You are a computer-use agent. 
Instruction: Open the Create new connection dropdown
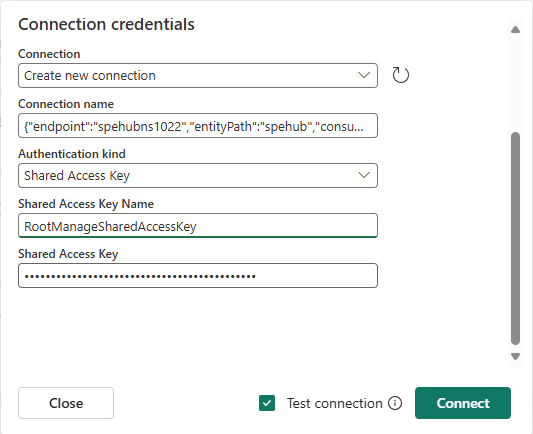coord(198,75)
